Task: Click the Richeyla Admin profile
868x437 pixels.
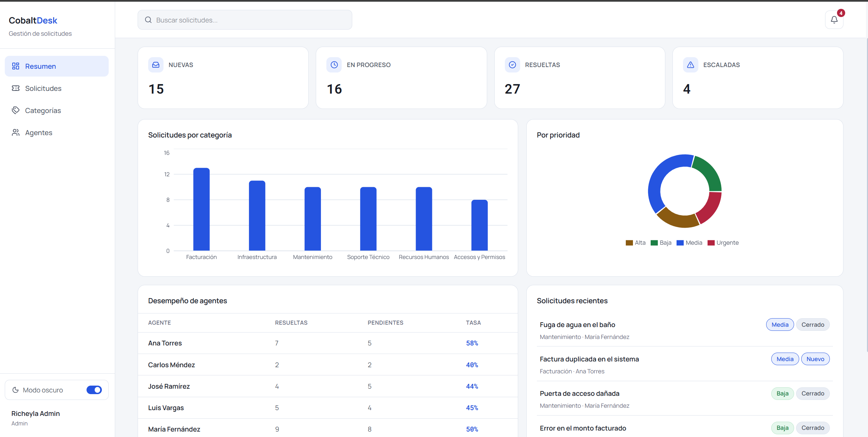Action: [35, 418]
